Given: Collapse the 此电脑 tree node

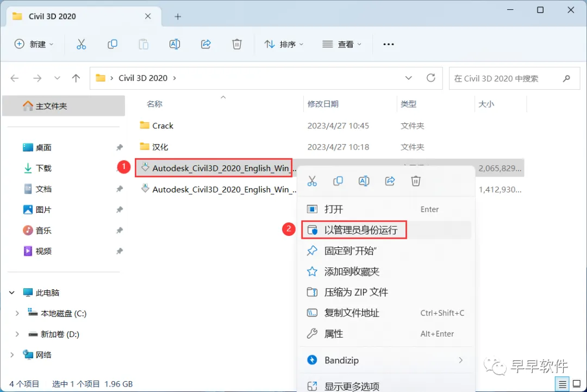Looking at the screenshot, I should point(12,293).
